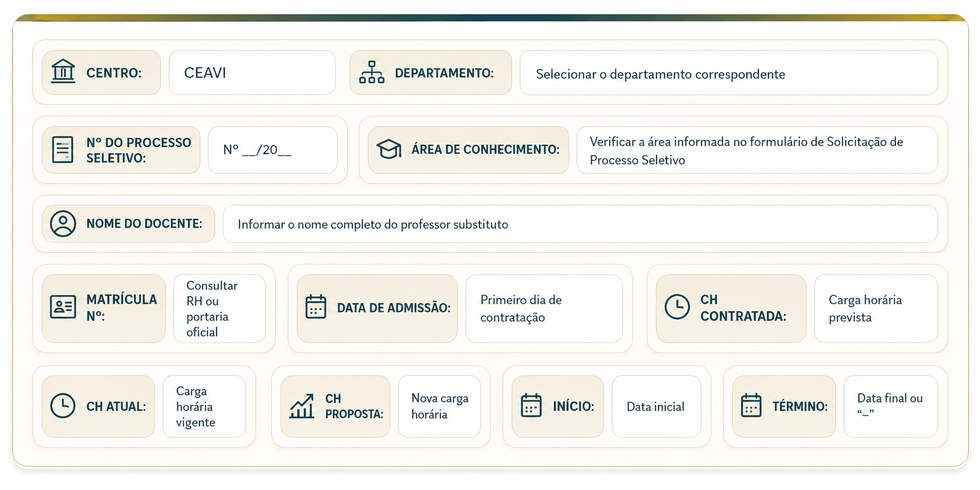Click the calendar icon beside Início
This screenshot has width=980, height=490.
click(531, 405)
